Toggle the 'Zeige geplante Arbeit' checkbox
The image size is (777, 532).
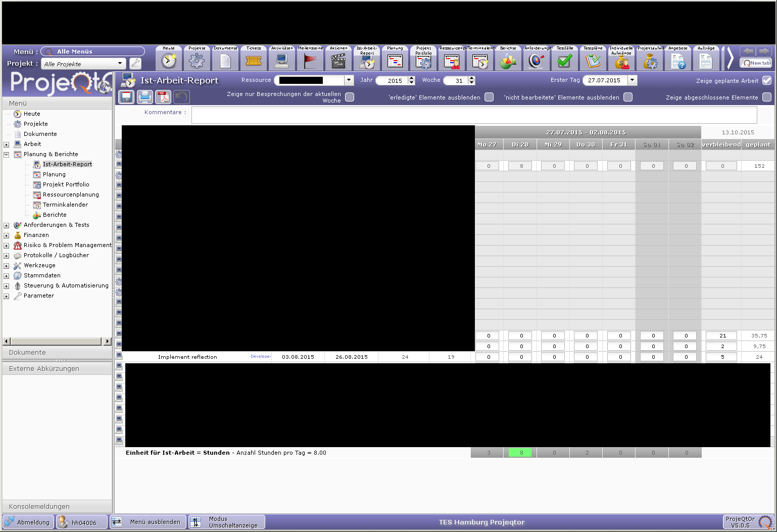coord(766,80)
